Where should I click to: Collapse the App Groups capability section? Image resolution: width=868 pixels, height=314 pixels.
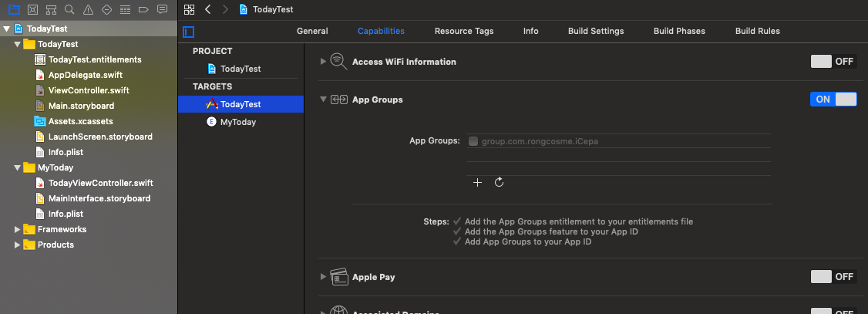[323, 100]
